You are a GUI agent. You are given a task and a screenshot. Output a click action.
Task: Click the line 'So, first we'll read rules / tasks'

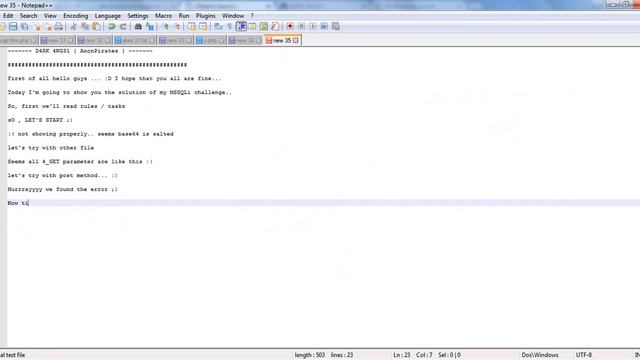click(x=66, y=106)
